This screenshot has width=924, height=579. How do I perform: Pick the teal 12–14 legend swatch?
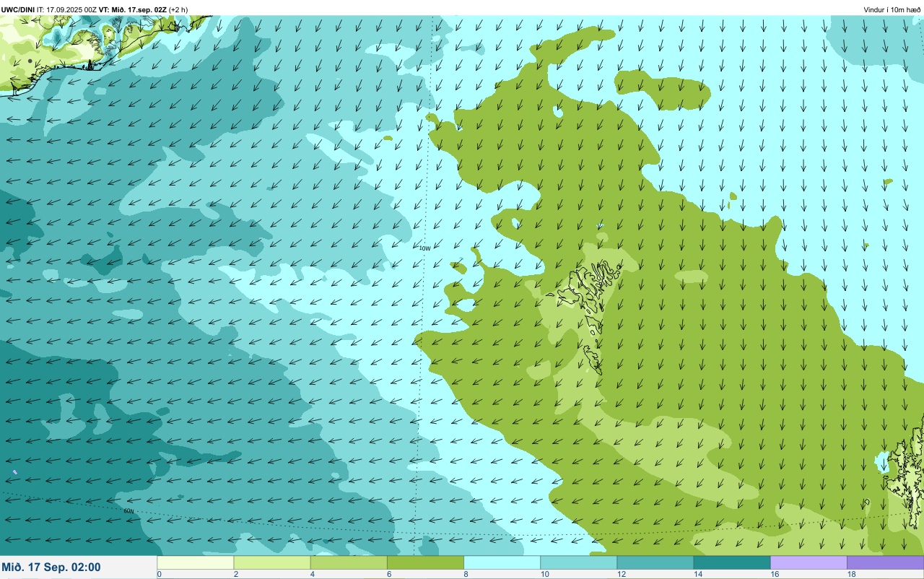coord(655,562)
